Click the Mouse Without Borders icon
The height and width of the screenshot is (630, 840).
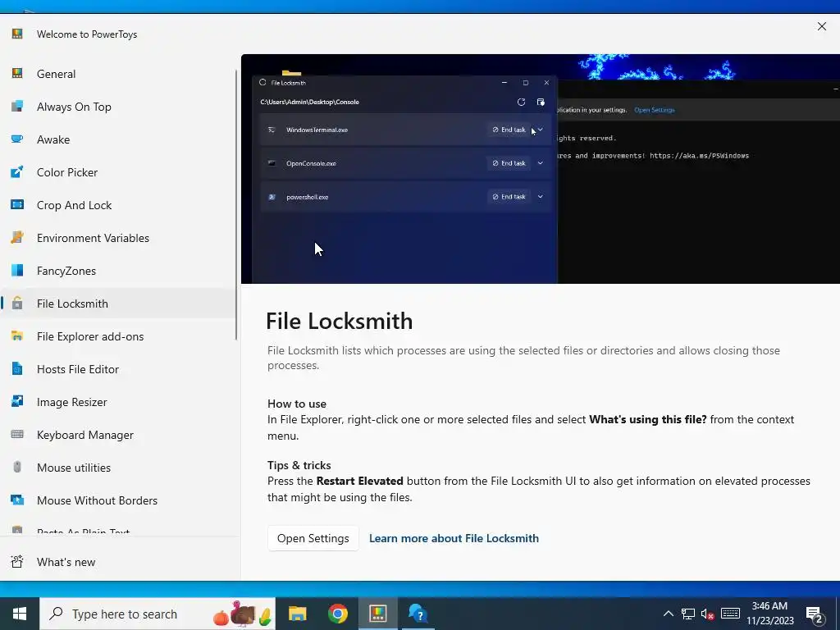click(17, 500)
